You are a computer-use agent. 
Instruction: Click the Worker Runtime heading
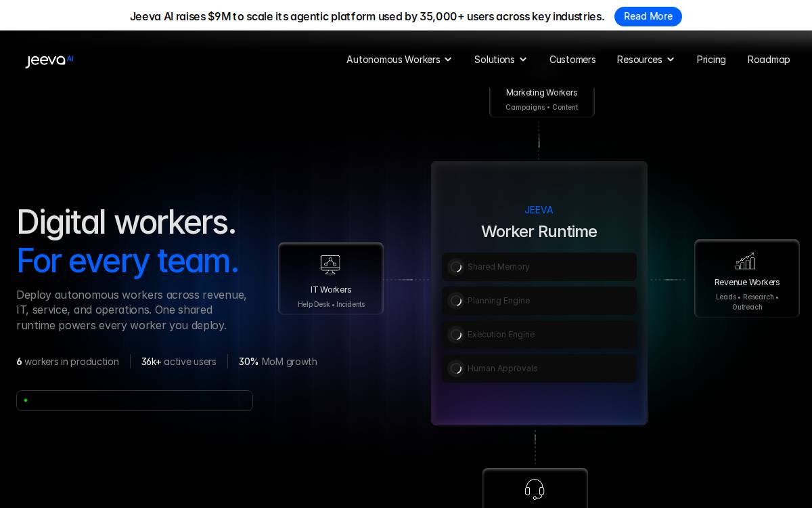[539, 232]
